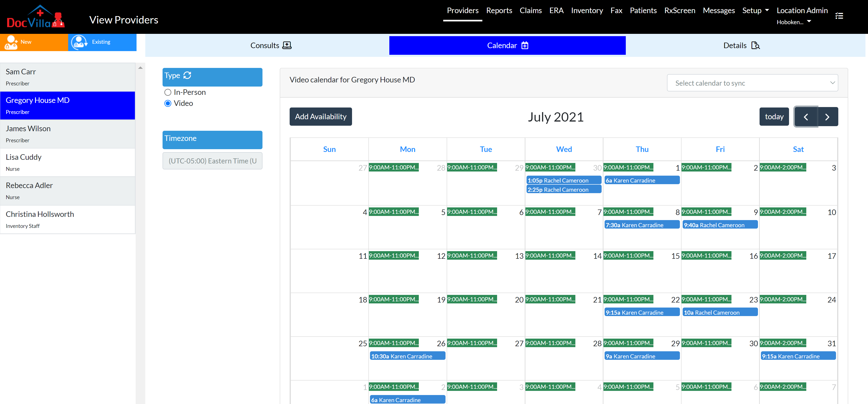
Task: Open the Select calendar to sync dropdown
Action: 752,83
